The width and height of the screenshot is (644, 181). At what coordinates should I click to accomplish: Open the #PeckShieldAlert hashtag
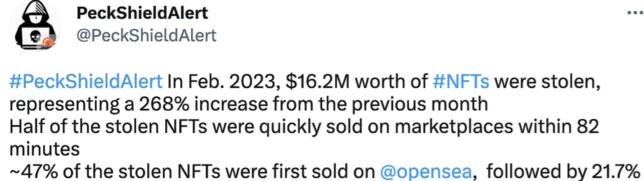coord(86,82)
